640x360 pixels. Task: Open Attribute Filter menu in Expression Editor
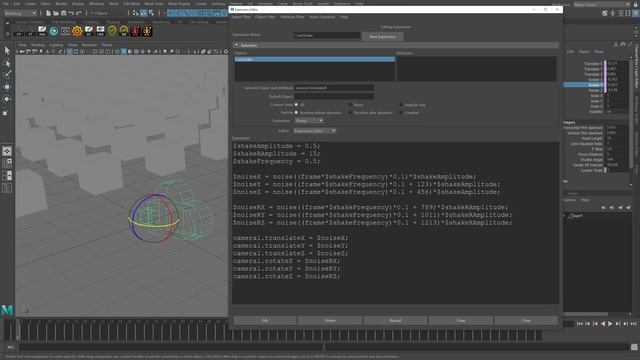point(292,17)
